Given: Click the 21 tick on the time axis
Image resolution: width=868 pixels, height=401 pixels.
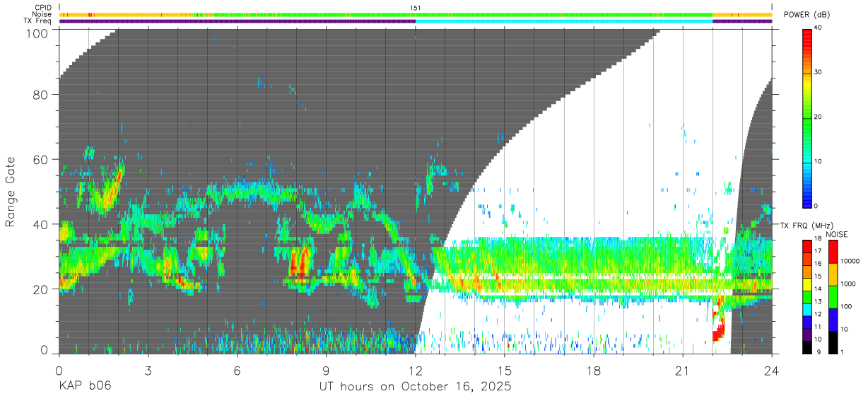Looking at the screenshot, I should [x=683, y=370].
